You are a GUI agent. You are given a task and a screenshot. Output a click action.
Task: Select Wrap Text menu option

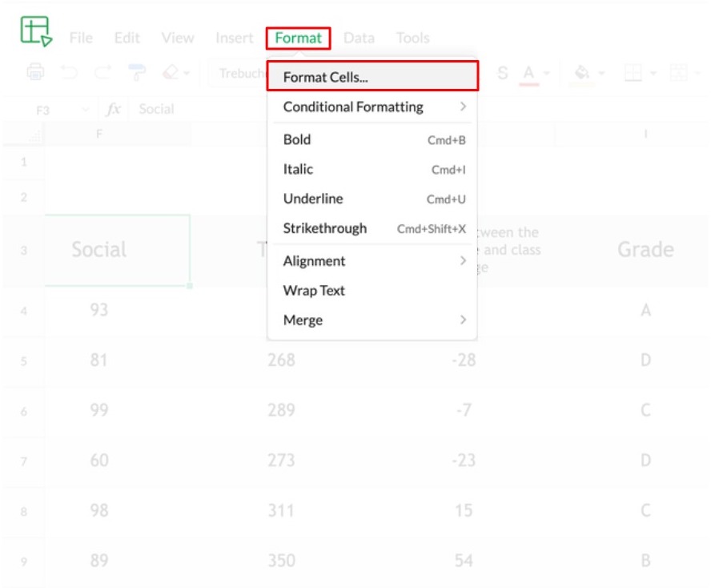pos(315,291)
